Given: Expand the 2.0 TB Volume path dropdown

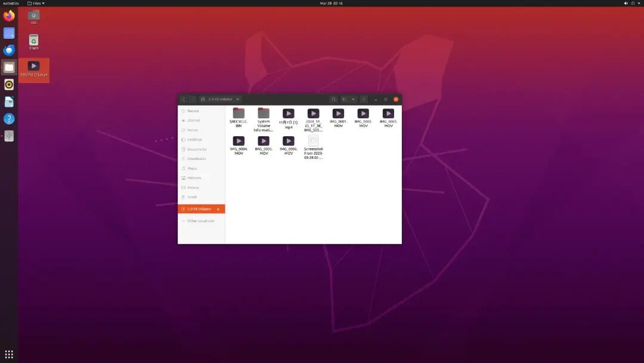Looking at the screenshot, I should point(238,99).
